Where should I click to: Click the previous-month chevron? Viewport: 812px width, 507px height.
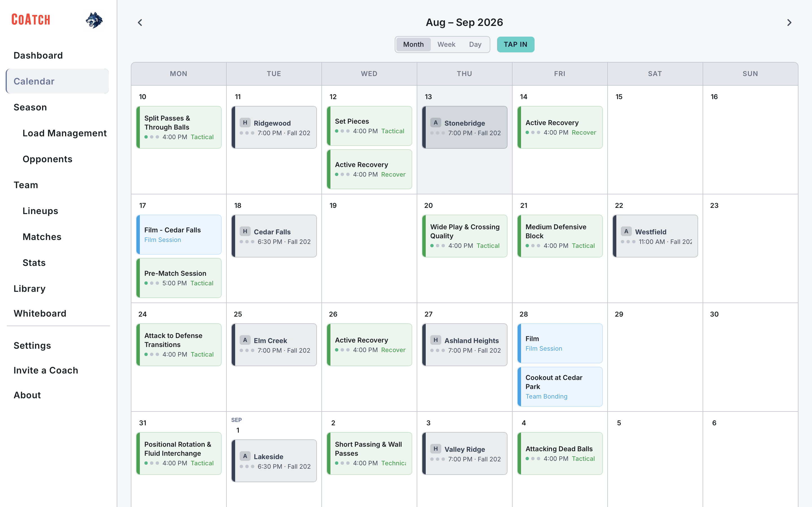[140, 23]
